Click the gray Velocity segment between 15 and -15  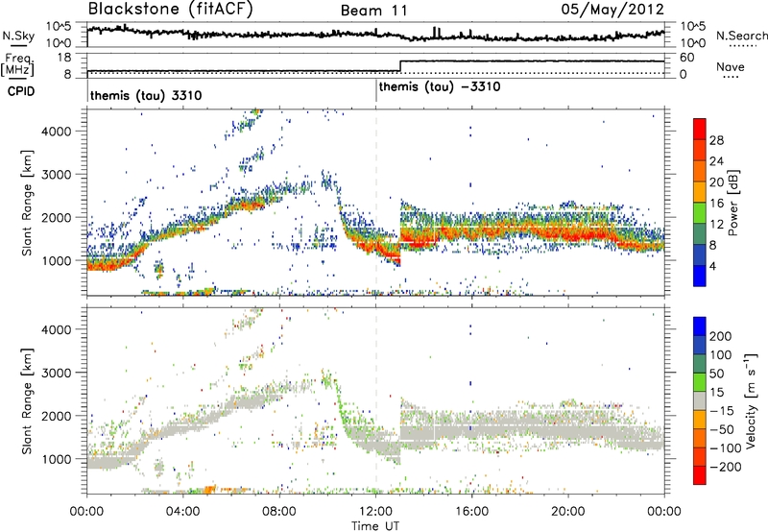pos(700,400)
